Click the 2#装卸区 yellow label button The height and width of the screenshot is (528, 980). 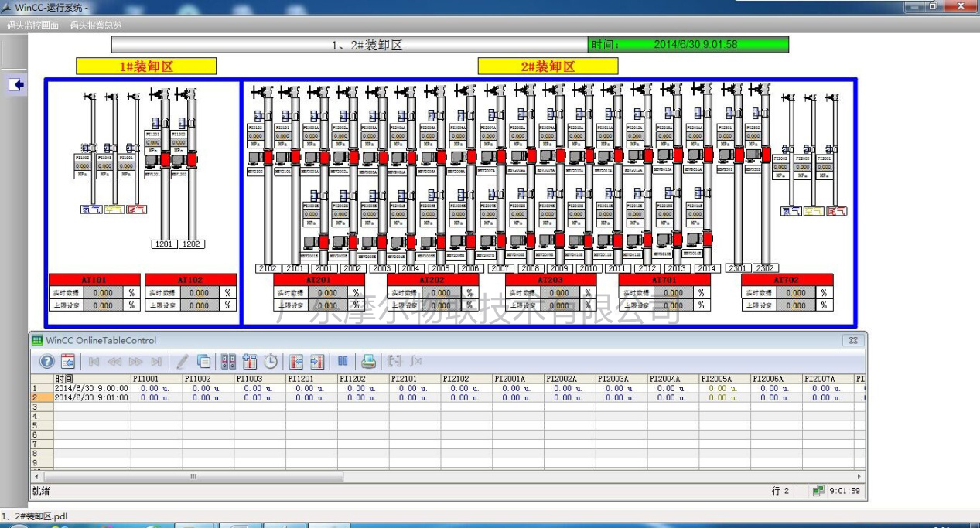[x=548, y=66]
